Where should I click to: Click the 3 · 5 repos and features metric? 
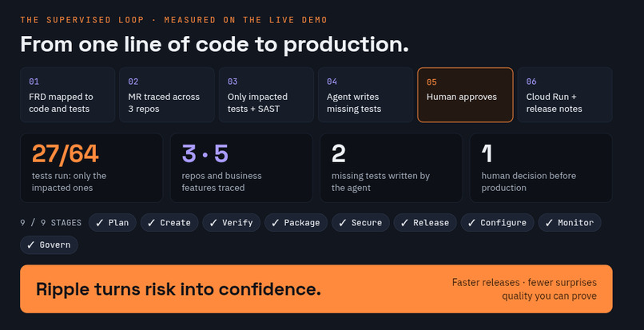(x=241, y=168)
